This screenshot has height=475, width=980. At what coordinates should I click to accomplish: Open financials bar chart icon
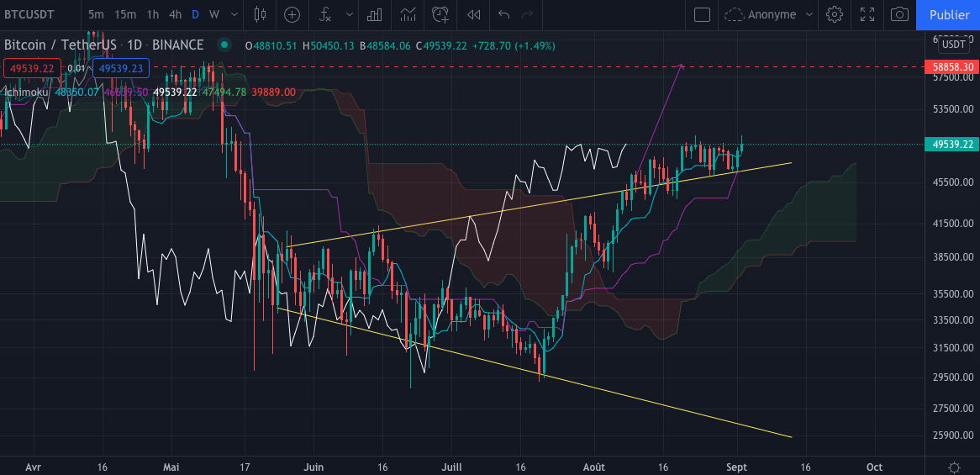[375, 14]
